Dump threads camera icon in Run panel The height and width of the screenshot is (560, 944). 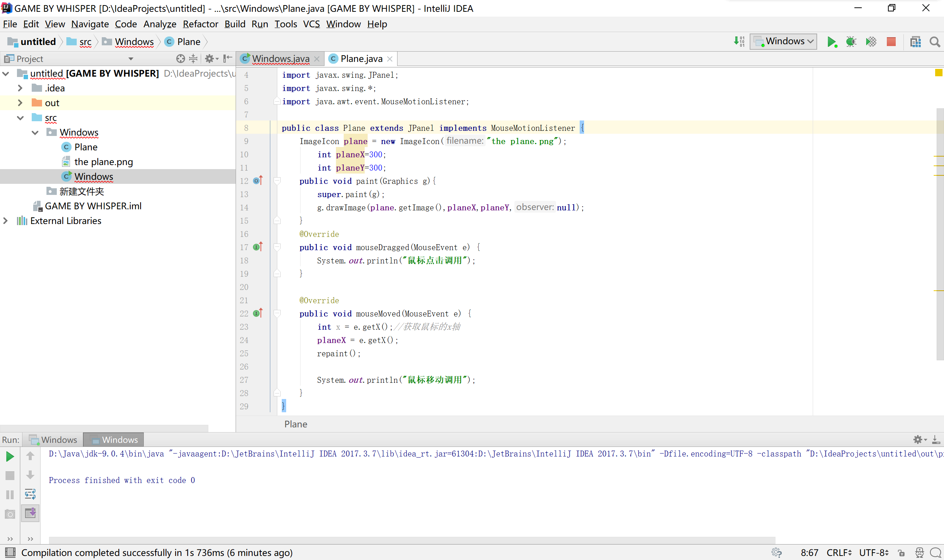pos(10,514)
